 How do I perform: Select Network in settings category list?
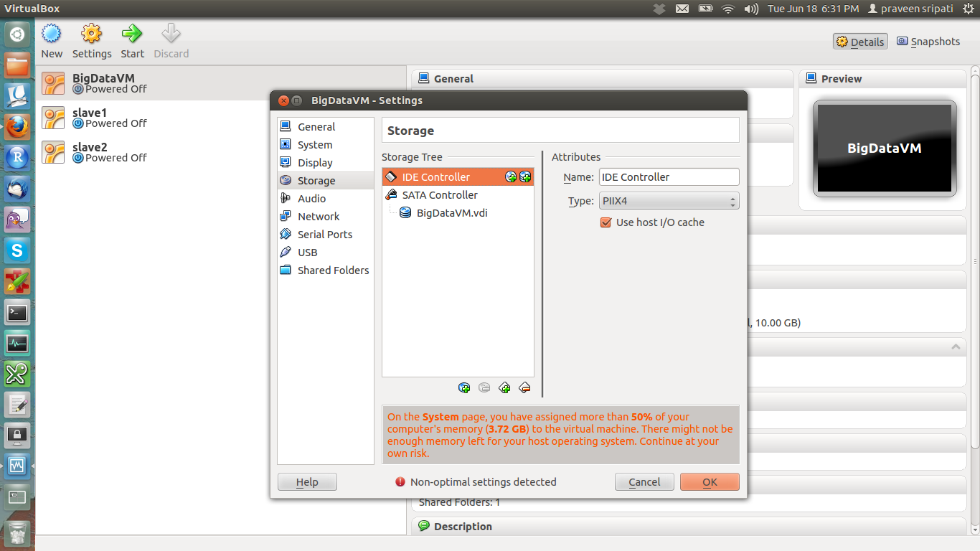pyautogui.click(x=326, y=217)
